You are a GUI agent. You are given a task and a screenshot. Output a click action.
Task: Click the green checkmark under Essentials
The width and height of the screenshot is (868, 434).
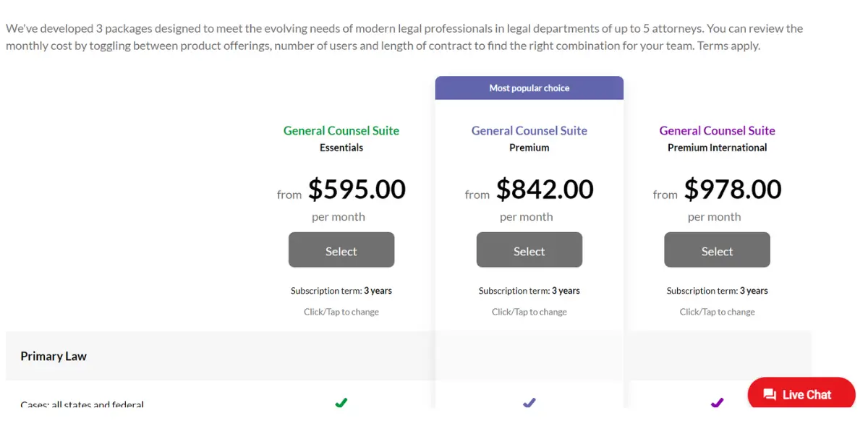tap(341, 402)
